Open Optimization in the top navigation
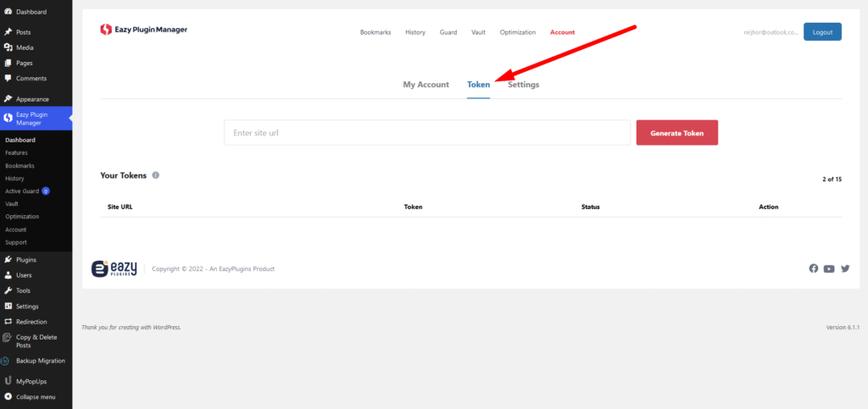Image resolution: width=868 pixels, height=409 pixels. pyautogui.click(x=518, y=32)
